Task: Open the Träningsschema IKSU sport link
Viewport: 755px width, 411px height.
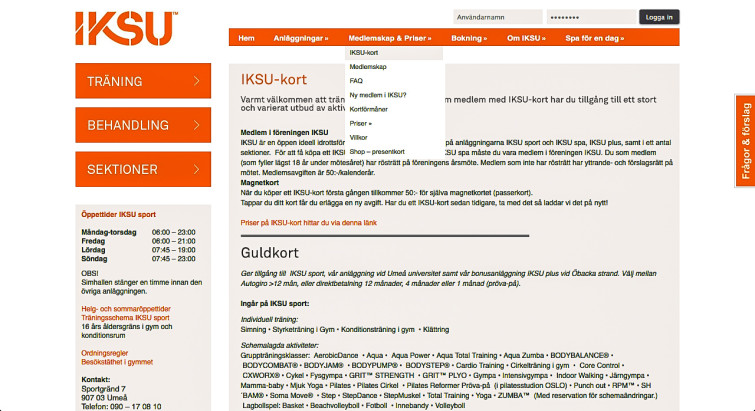Action: 125,318
